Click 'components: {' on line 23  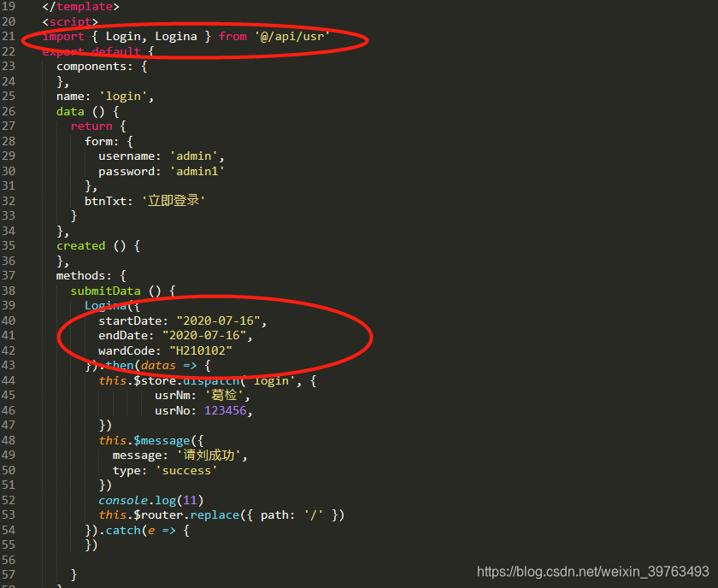(x=102, y=67)
